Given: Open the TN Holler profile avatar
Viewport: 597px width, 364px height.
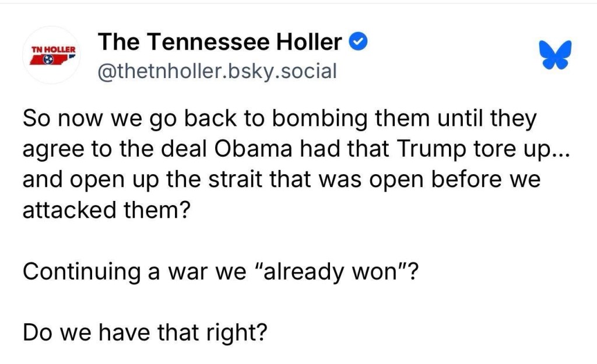Looking at the screenshot, I should (x=54, y=55).
